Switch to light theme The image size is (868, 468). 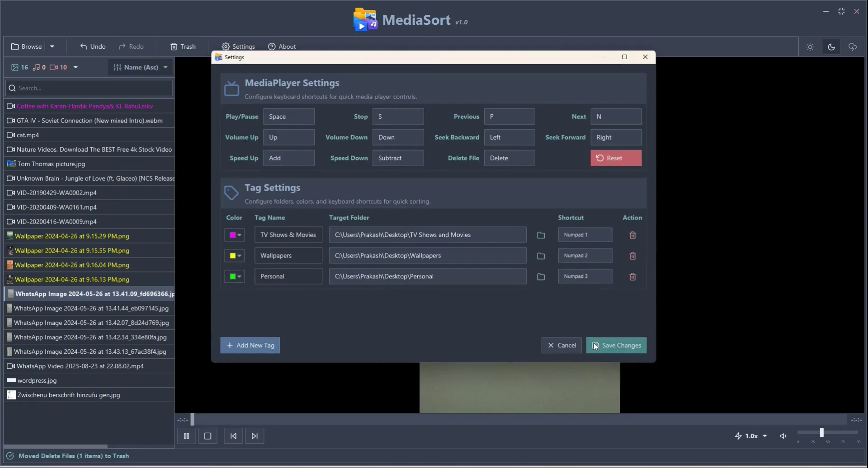tap(810, 47)
